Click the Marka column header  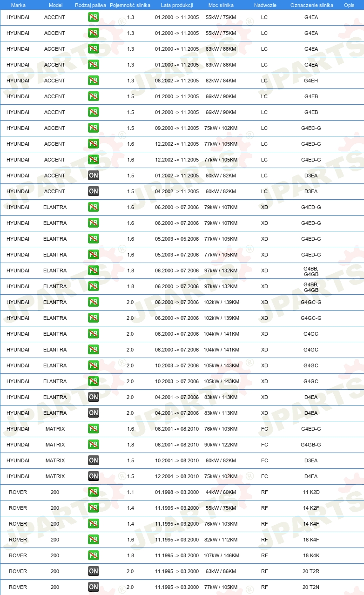coord(18,5)
